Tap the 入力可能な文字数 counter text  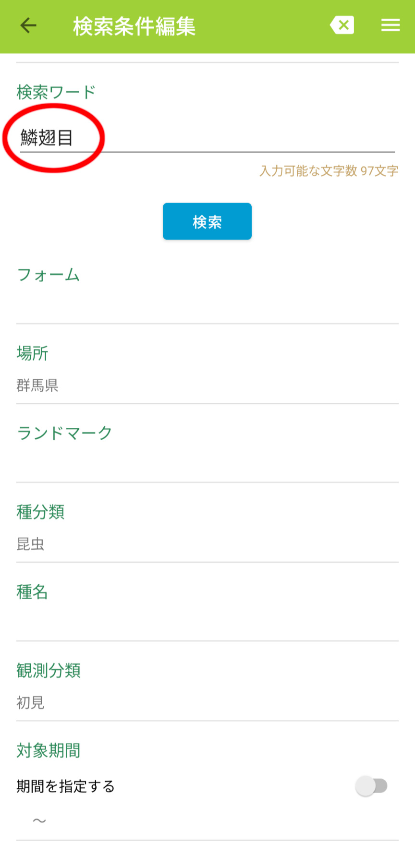point(329,171)
